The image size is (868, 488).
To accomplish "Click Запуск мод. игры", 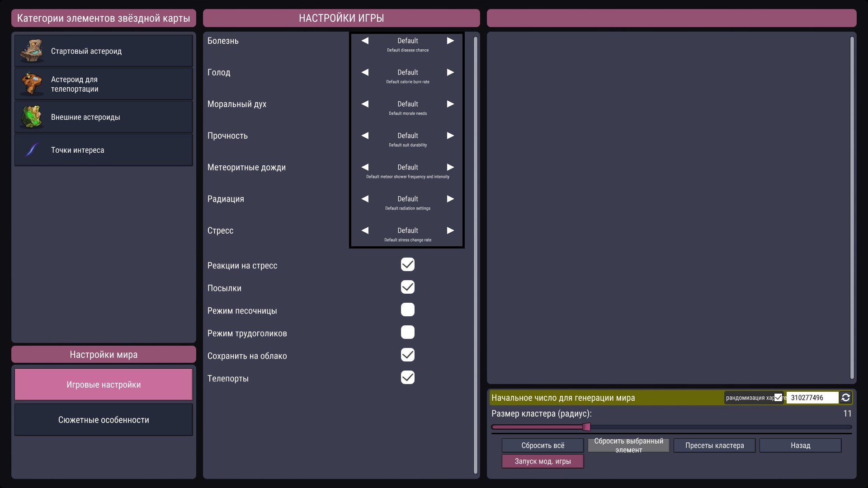I will click(542, 461).
